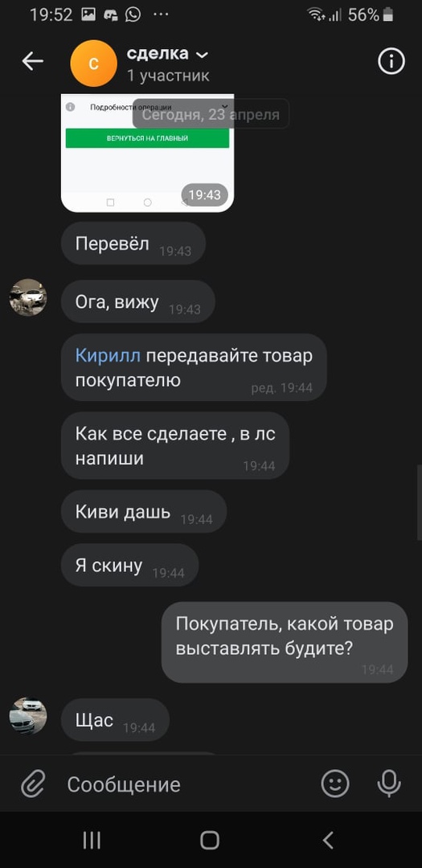
Task: Tap the sender avatar next to Ога, вижу
Action: pos(28,297)
